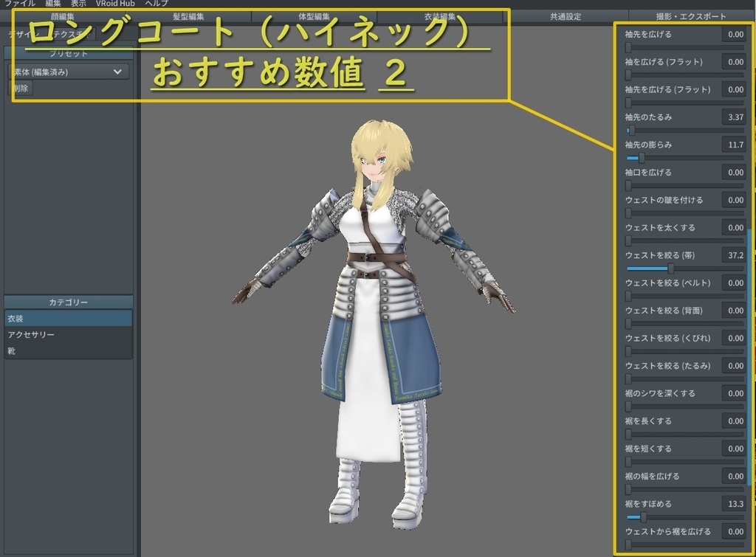756x557 pixels.
Task: Click the 削除 (Delete) button
Action: coord(20,88)
